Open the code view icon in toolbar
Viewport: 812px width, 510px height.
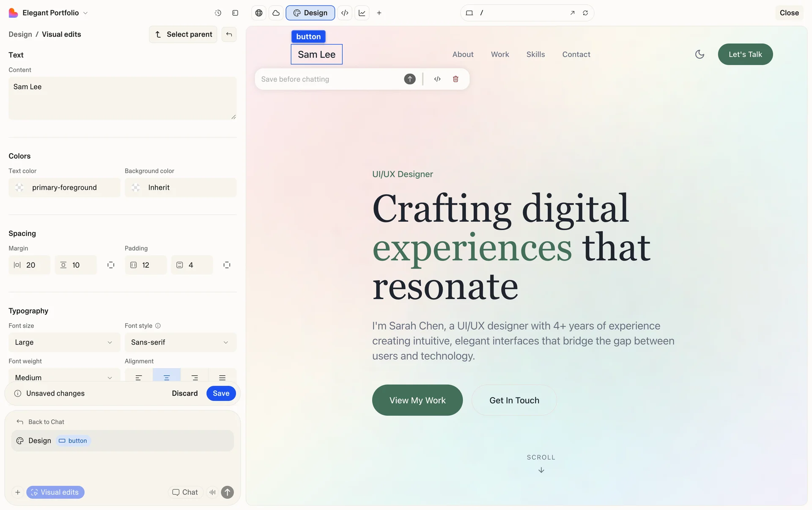click(x=345, y=13)
